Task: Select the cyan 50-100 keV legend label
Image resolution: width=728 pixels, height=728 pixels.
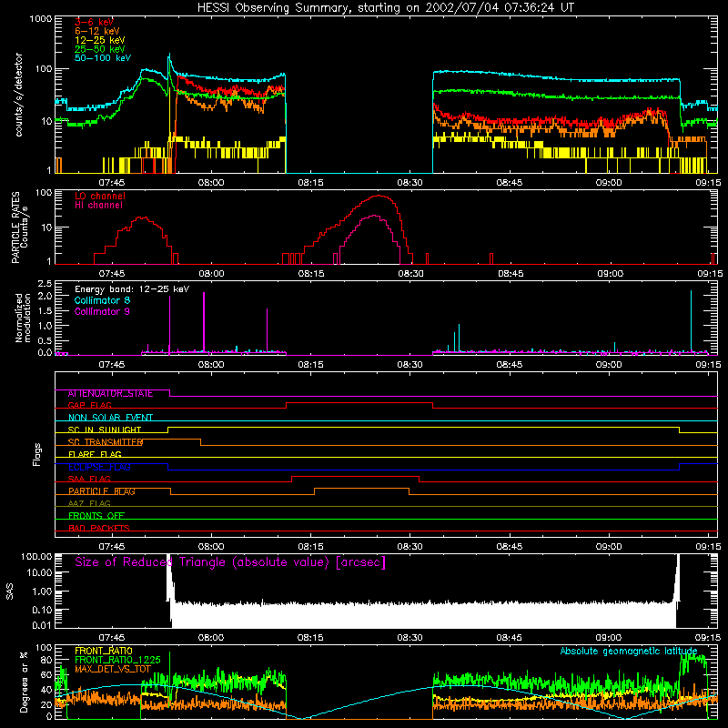Action: click(103, 58)
